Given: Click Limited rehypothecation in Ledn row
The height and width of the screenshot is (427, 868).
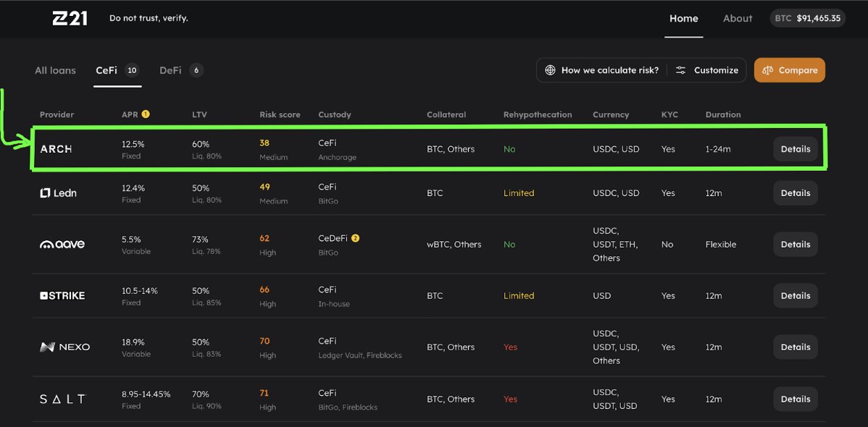Looking at the screenshot, I should click(519, 193).
